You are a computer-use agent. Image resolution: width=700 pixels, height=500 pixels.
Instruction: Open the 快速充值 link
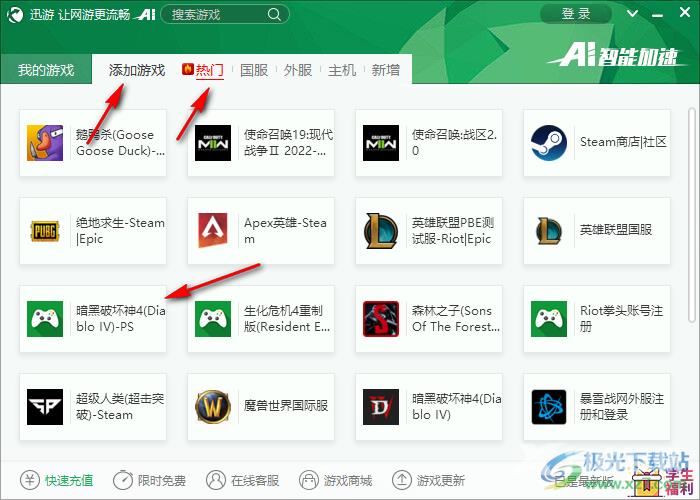click(x=69, y=481)
